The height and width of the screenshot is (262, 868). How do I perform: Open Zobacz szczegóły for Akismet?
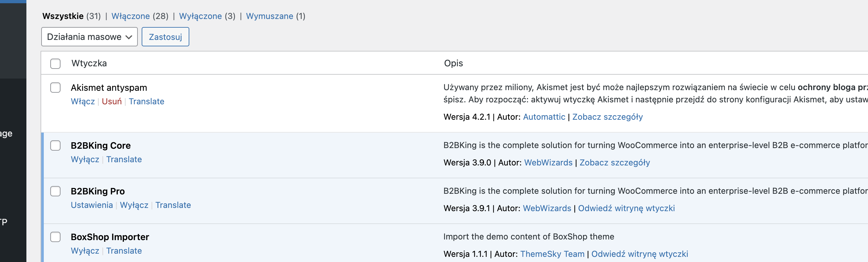coord(607,117)
